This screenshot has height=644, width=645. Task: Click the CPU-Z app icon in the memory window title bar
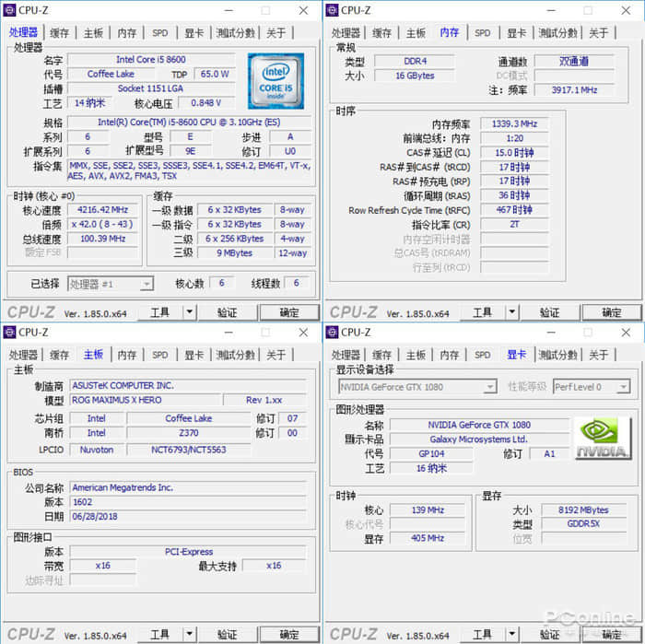click(x=332, y=10)
